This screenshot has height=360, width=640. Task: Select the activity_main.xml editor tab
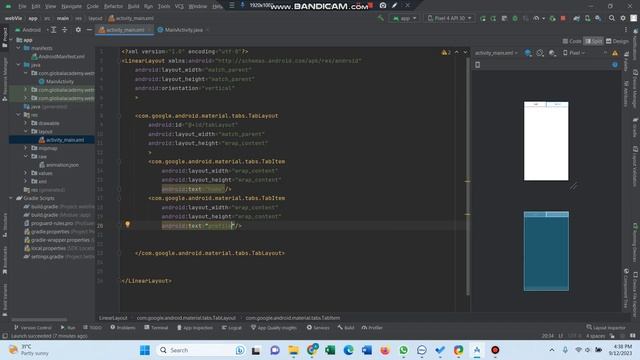124,30
